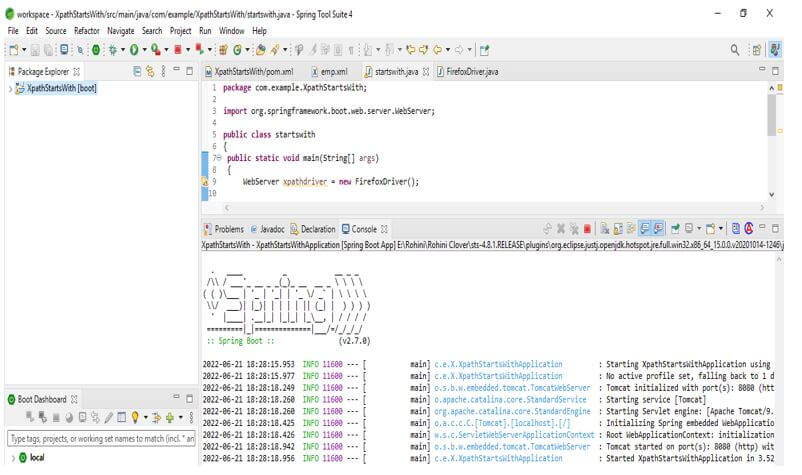This screenshot has height=475, width=802.
Task: Click the main toolbar Search magnifier icon
Action: (x=734, y=50)
